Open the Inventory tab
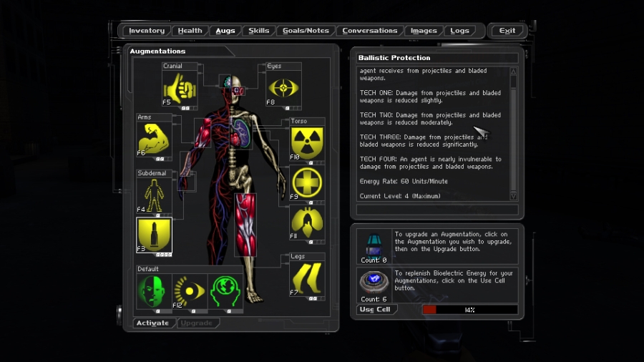644x362 pixels. (x=147, y=31)
